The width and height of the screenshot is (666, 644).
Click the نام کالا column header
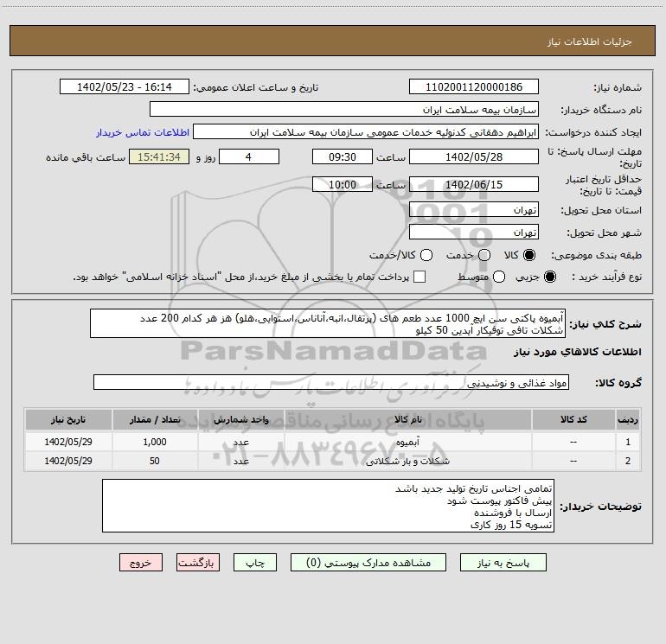407,419
